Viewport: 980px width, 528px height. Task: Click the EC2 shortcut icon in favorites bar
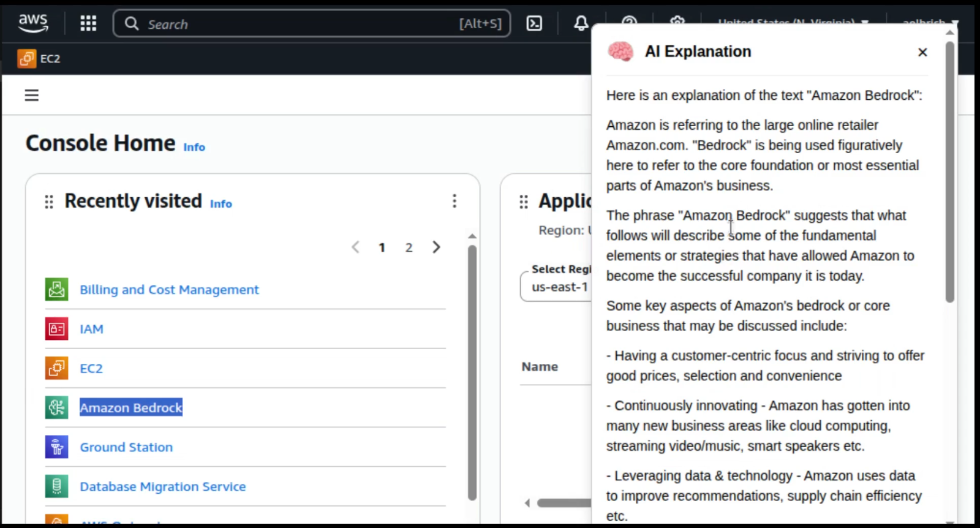pyautogui.click(x=26, y=58)
